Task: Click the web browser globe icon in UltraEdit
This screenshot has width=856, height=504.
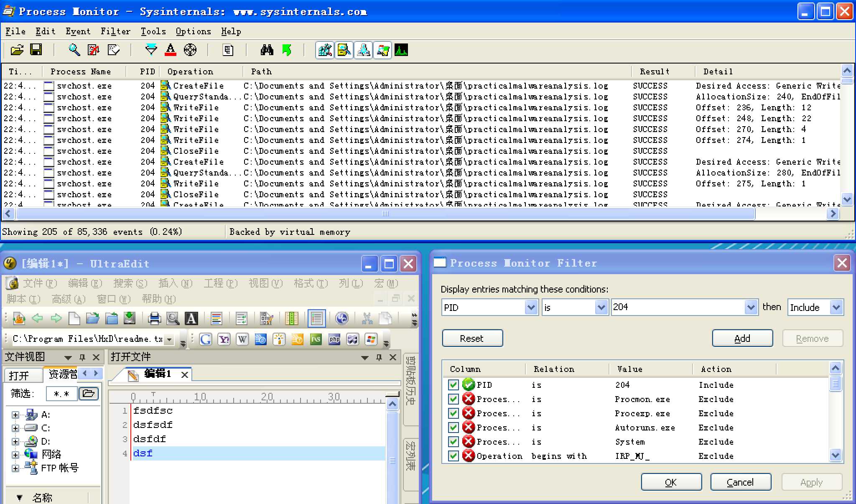Action: pos(341,318)
